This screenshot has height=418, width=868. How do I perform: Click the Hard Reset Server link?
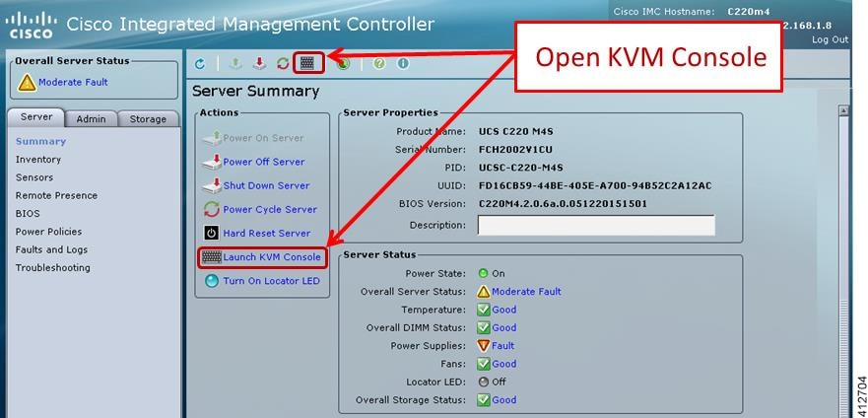[267, 234]
